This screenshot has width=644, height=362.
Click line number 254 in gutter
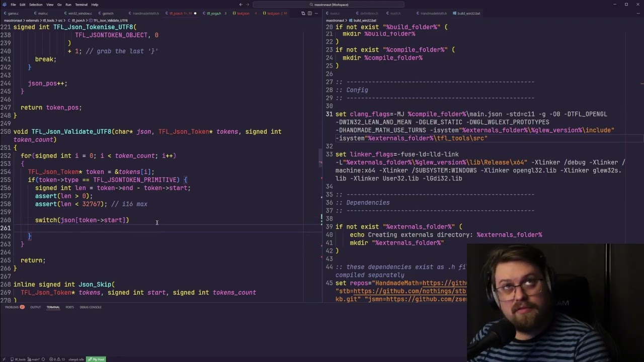[x=6, y=172]
